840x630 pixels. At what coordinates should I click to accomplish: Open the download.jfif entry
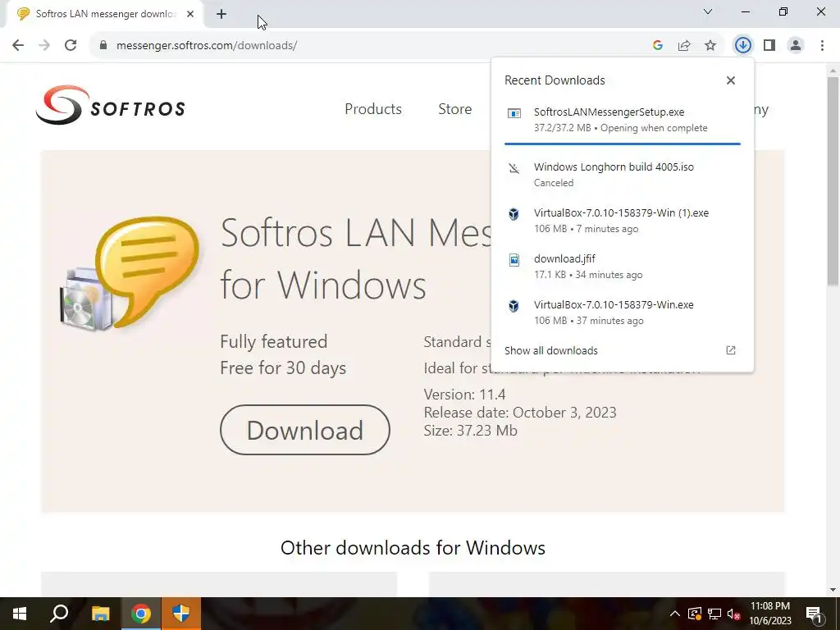[623, 267]
